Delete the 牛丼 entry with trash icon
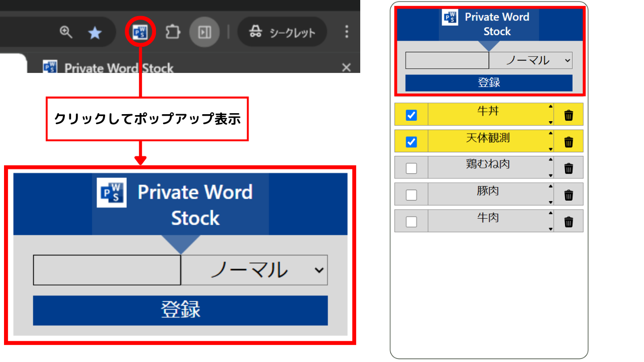Viewport: 644px width, 362px height. (569, 115)
